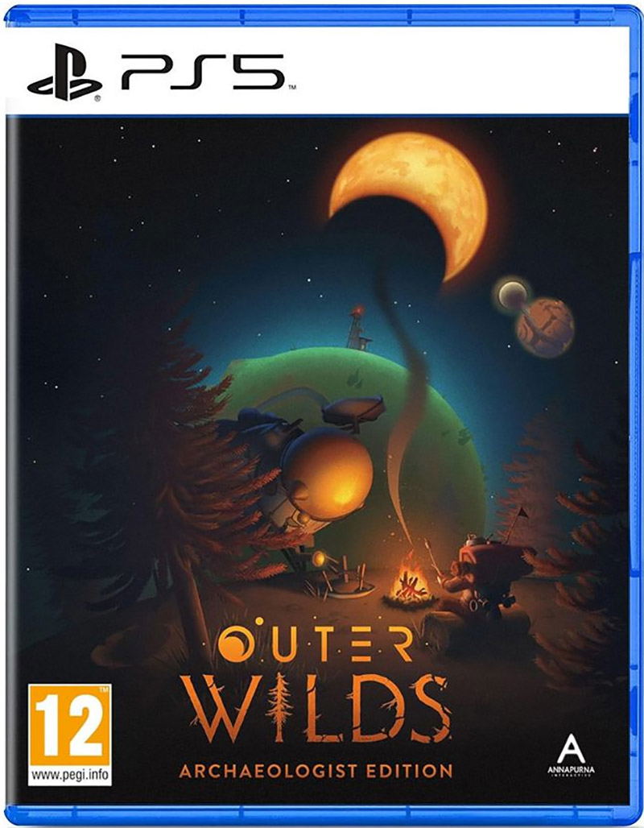Viewport: 644px width, 828px height.
Task: Click the www.pegi.info link text
Action: coord(70,775)
